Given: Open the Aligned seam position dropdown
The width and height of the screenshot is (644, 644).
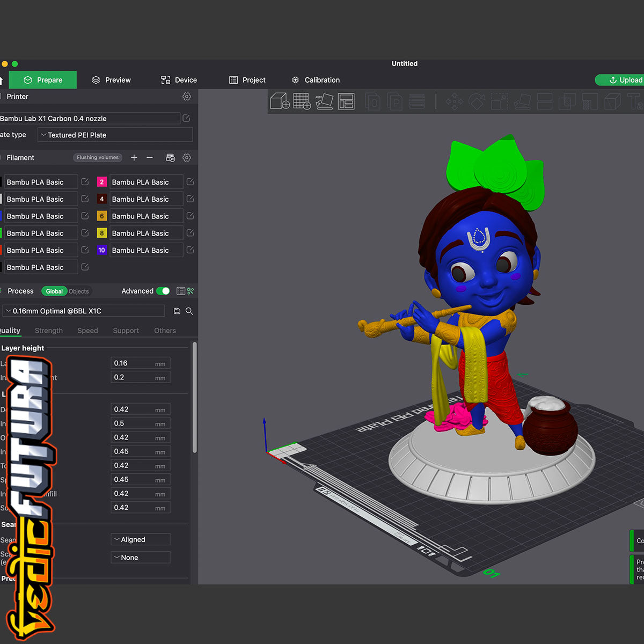Looking at the screenshot, I should pos(141,540).
